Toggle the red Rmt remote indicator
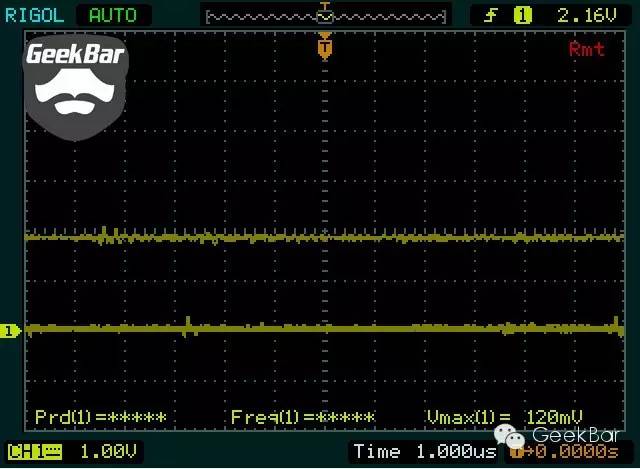640x469 pixels. (586, 49)
